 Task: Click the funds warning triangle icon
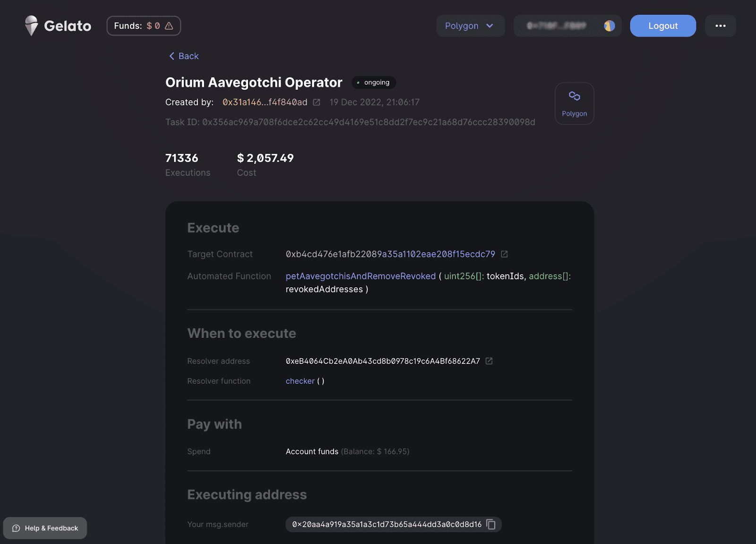tap(169, 26)
